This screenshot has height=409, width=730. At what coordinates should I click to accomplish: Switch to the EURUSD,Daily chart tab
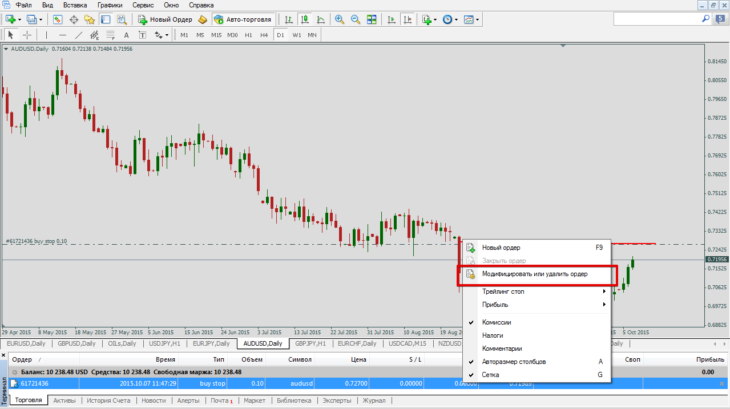pos(26,343)
